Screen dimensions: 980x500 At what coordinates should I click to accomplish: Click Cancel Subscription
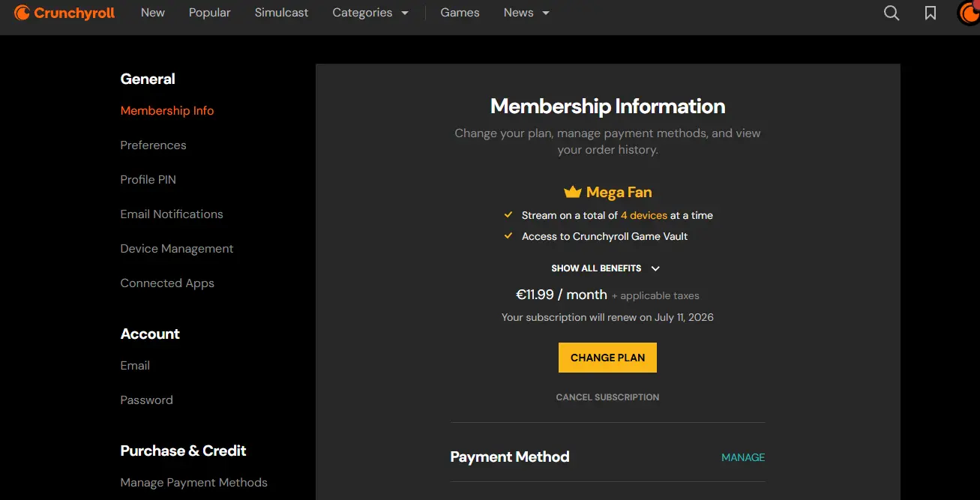click(607, 397)
